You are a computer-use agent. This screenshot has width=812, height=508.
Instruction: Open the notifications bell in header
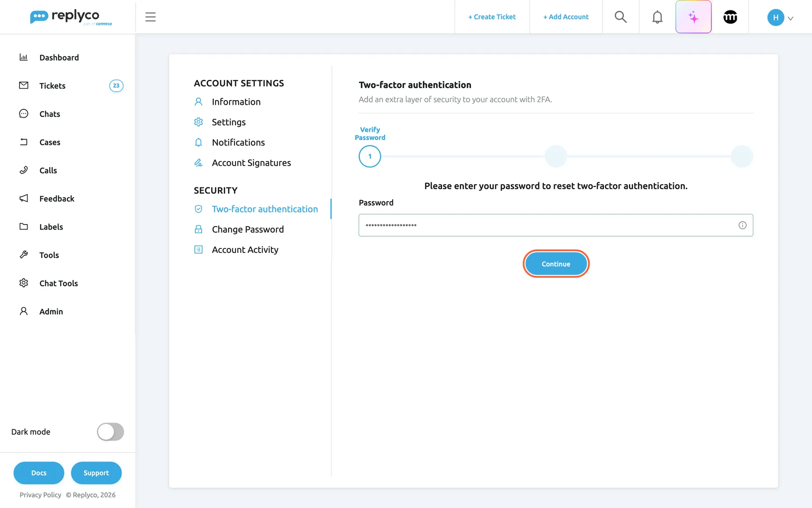tap(657, 17)
